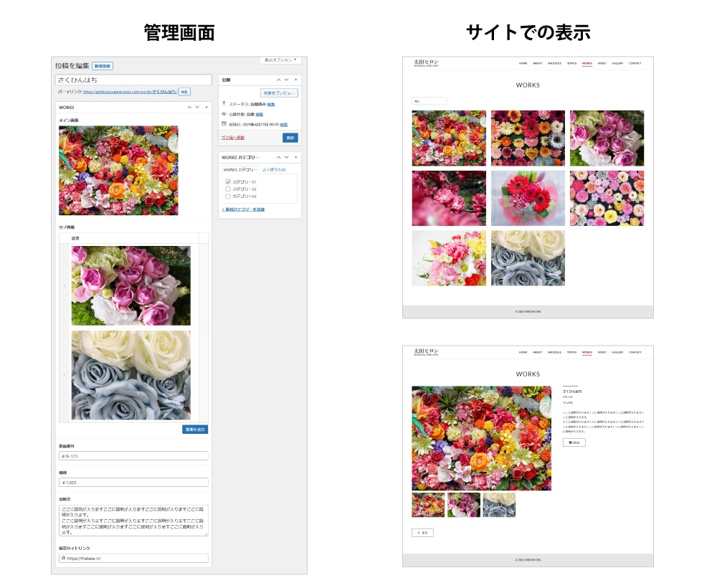Click the back chevron on the 戻る button
The height and width of the screenshot is (588, 717).
pos(419,533)
